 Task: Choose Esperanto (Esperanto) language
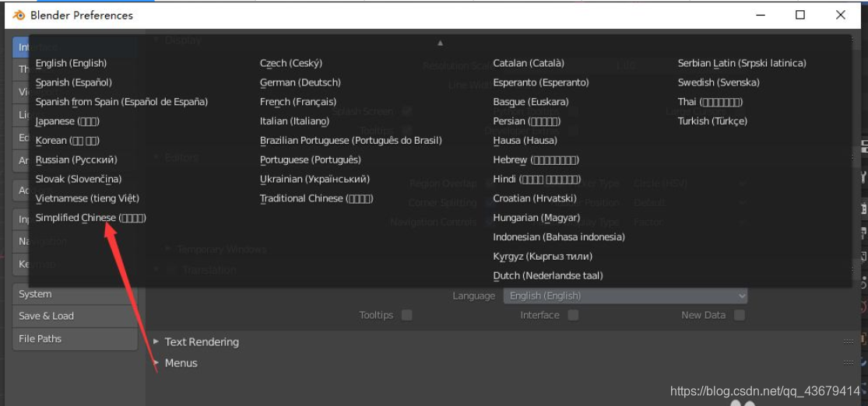541,83
